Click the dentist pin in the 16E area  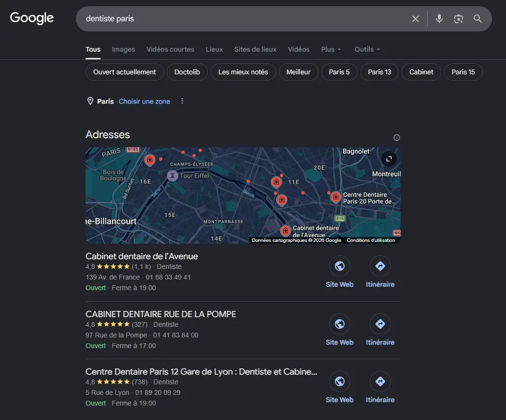click(x=149, y=160)
